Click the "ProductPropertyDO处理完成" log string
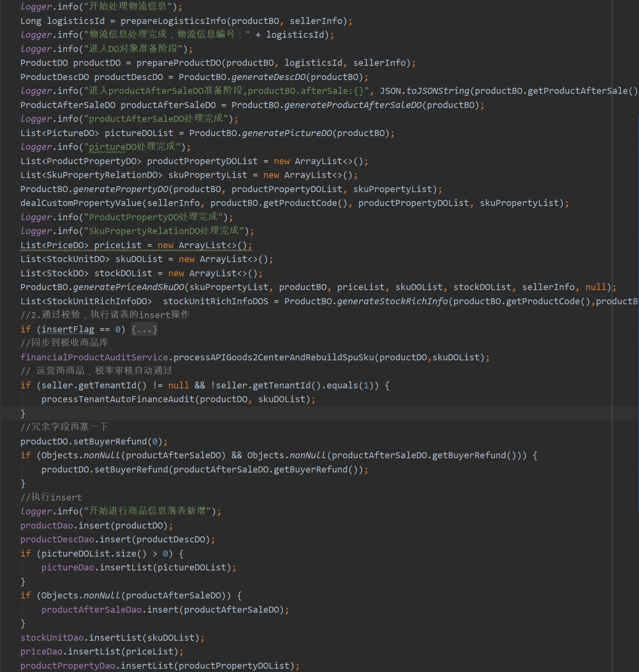The image size is (639, 672). [156, 217]
